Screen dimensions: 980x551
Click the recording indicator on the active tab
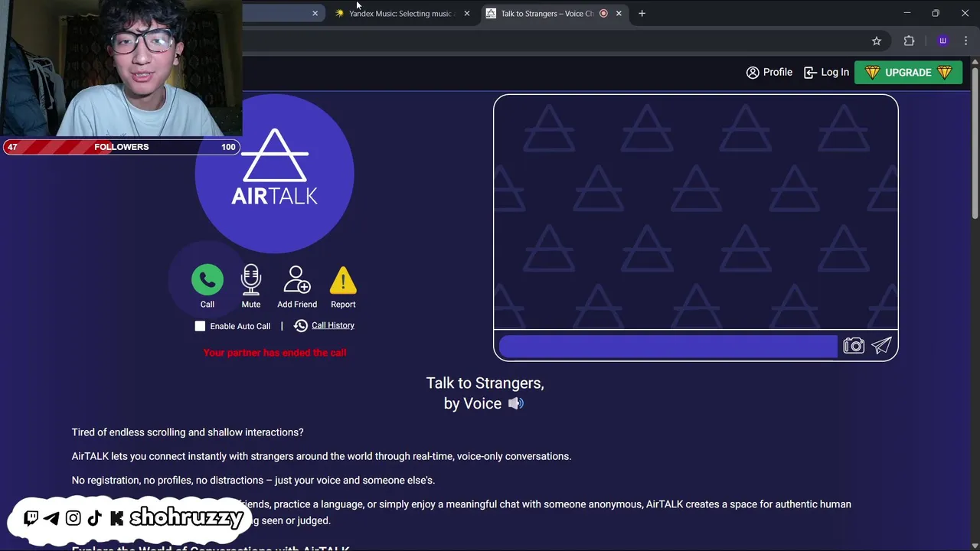604,13
